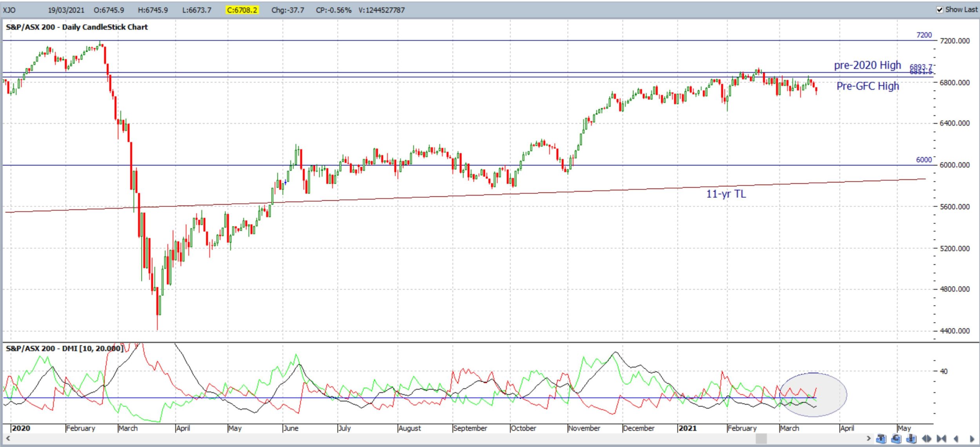Click the 7200.000 price axis value

(955, 41)
